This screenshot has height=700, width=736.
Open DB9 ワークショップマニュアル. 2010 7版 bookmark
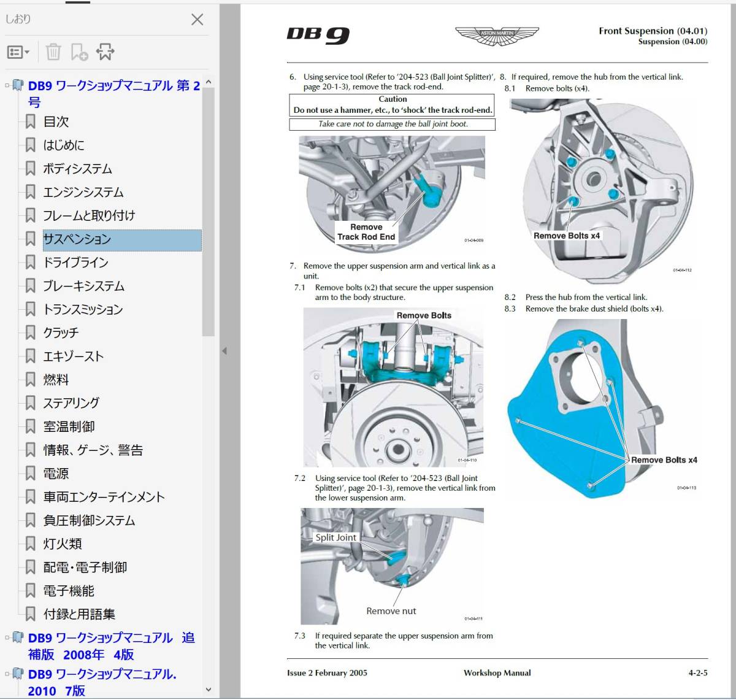coord(102,682)
